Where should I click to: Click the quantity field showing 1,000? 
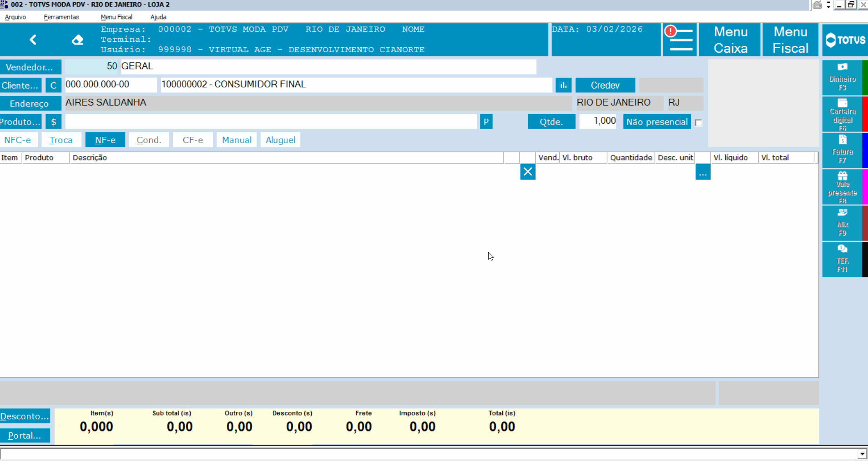598,121
